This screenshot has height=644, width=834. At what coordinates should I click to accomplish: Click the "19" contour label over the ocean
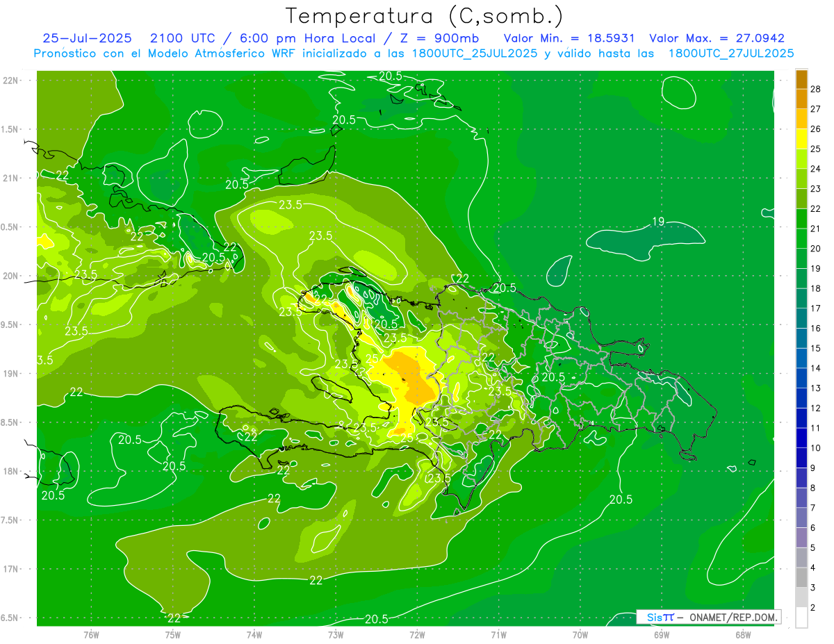pos(658,222)
